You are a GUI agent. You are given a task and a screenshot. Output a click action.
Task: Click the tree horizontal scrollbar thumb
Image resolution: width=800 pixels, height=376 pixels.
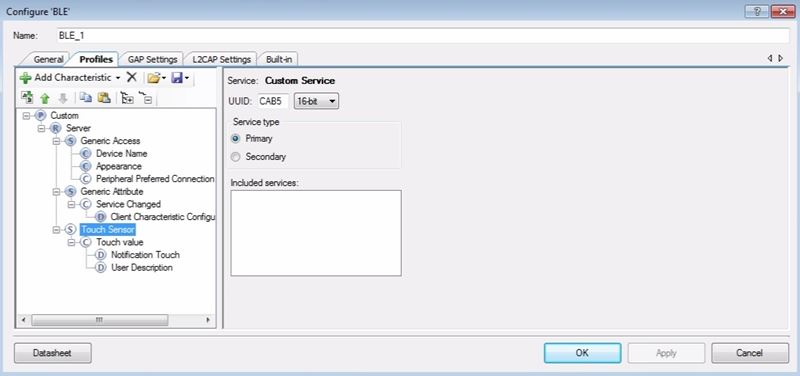[x=99, y=320]
